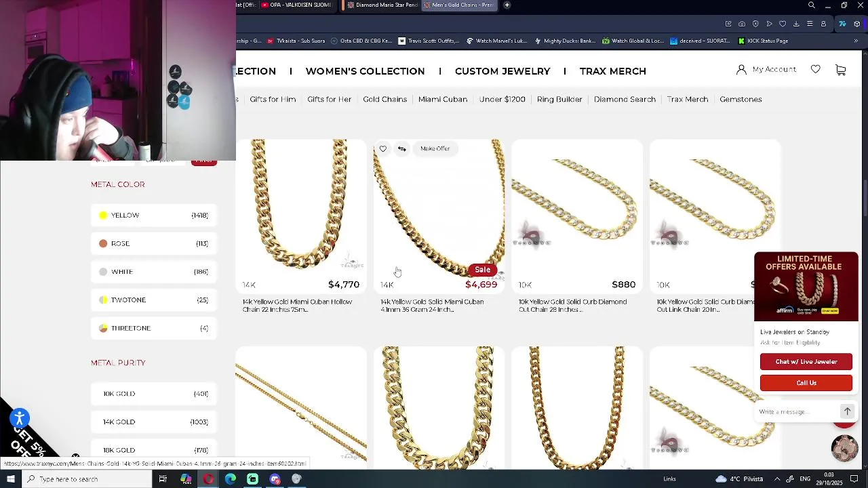This screenshot has height=488, width=868.
Task: Open Under $1200 link
Action: [x=502, y=100]
